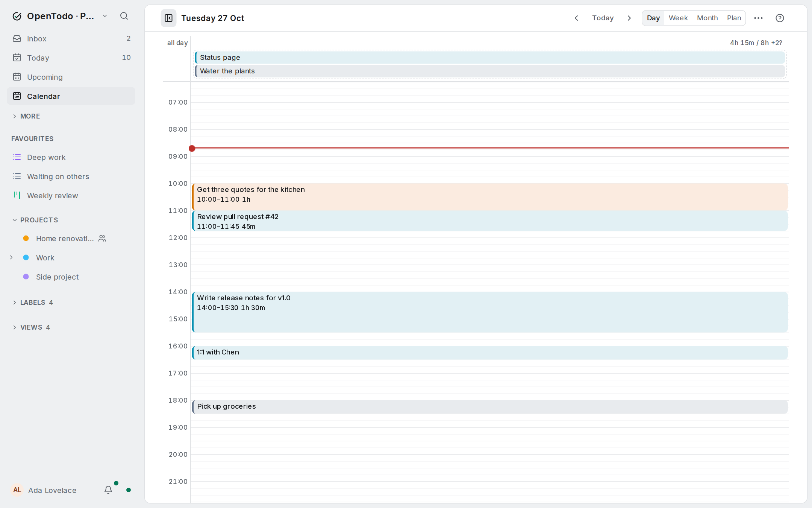The width and height of the screenshot is (812, 508).
Task: Click the Weekly review board icon
Action: click(x=17, y=195)
